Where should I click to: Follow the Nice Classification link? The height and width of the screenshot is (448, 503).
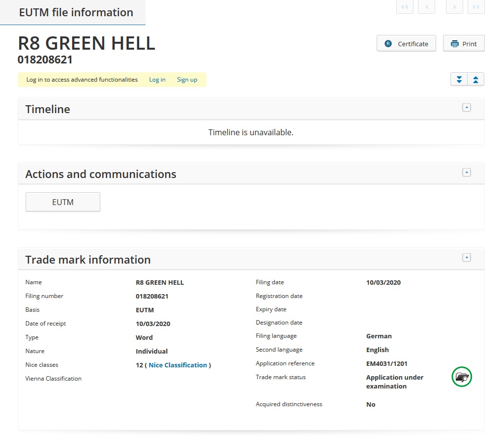point(178,365)
